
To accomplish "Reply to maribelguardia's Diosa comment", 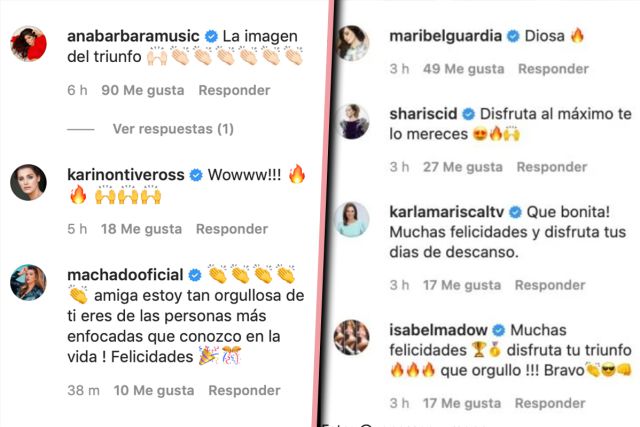I will click(553, 69).
